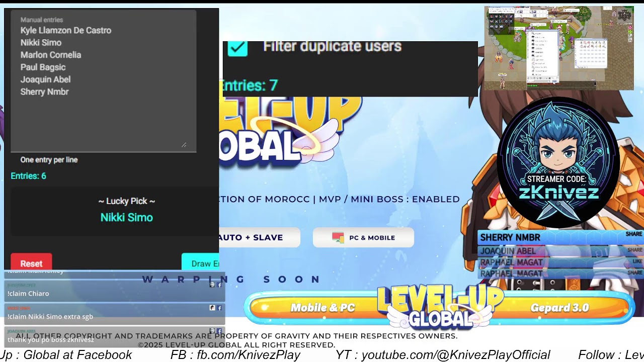Screen dimensions: 644x362
Task: Select the Marlon Cornelia entry line
Action: pos(51,55)
